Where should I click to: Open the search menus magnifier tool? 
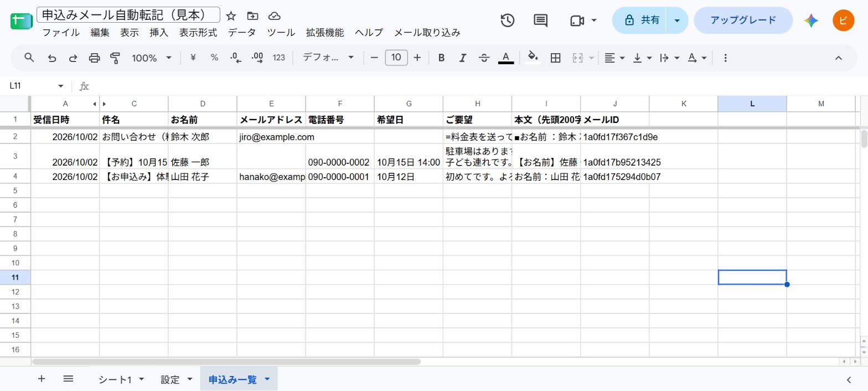coord(29,58)
